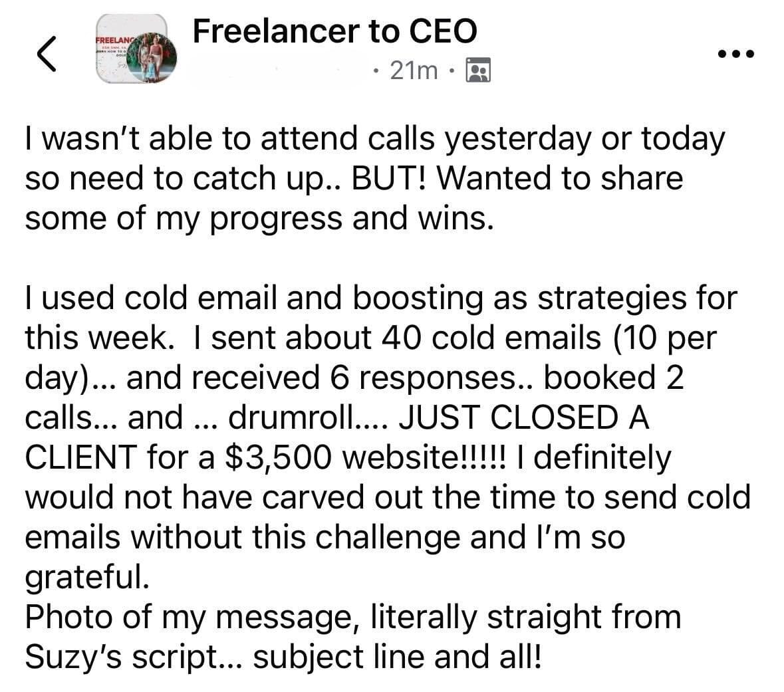
Task: Click the "some of my progress and wins" line
Action: point(259,219)
